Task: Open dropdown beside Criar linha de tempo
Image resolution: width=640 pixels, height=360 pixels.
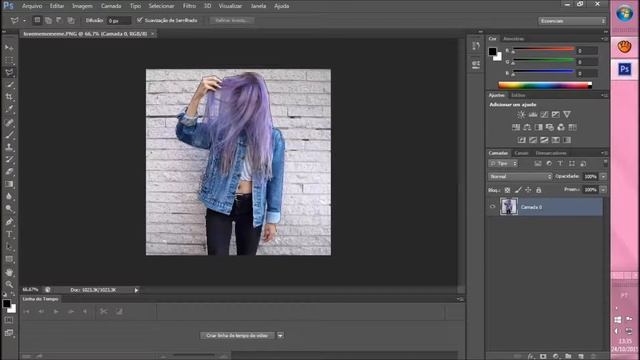Action: [280, 336]
